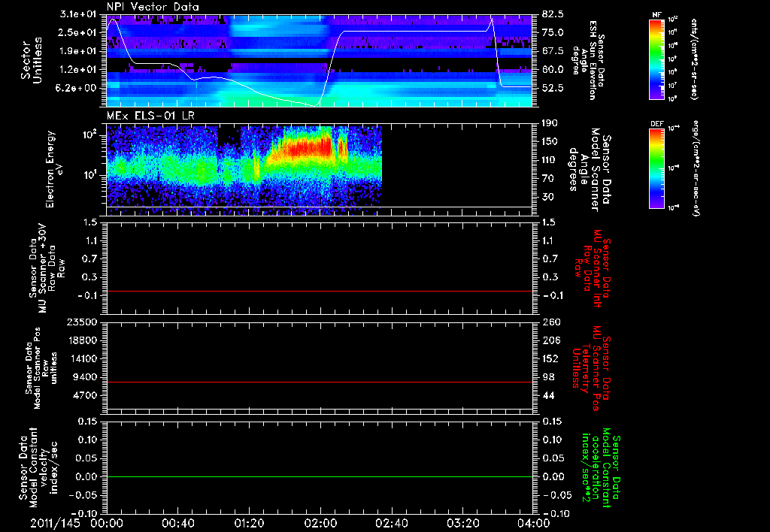Click the "2.5e+01" sector tick value
This screenshot has height=532, width=770.
(78, 32)
